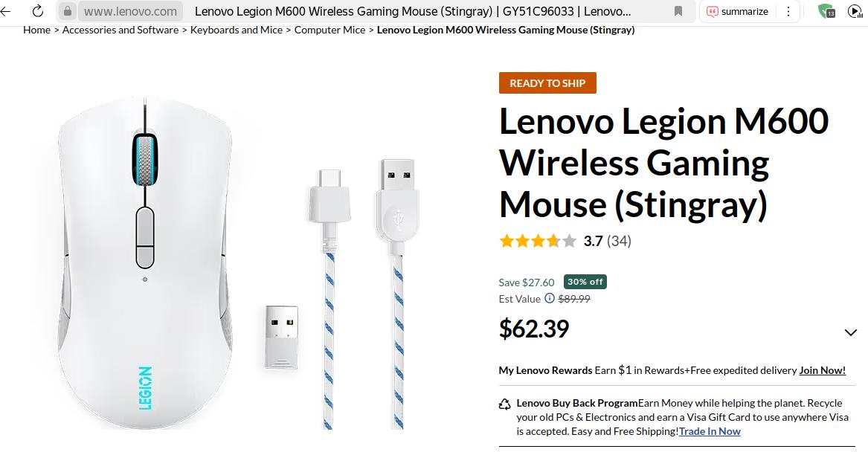This screenshot has height=452, width=868.
Task: Click the browser back arrow
Action: [6, 11]
